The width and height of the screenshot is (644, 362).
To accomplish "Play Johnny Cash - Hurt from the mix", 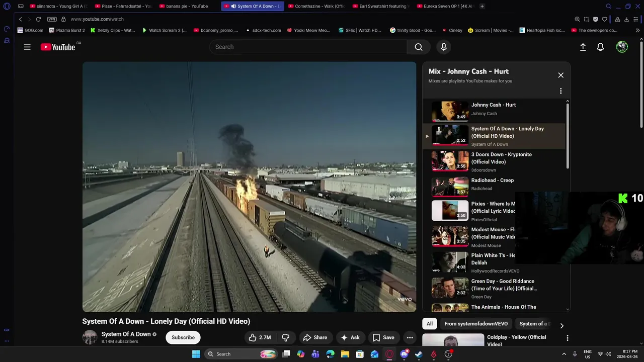I will 495,110.
